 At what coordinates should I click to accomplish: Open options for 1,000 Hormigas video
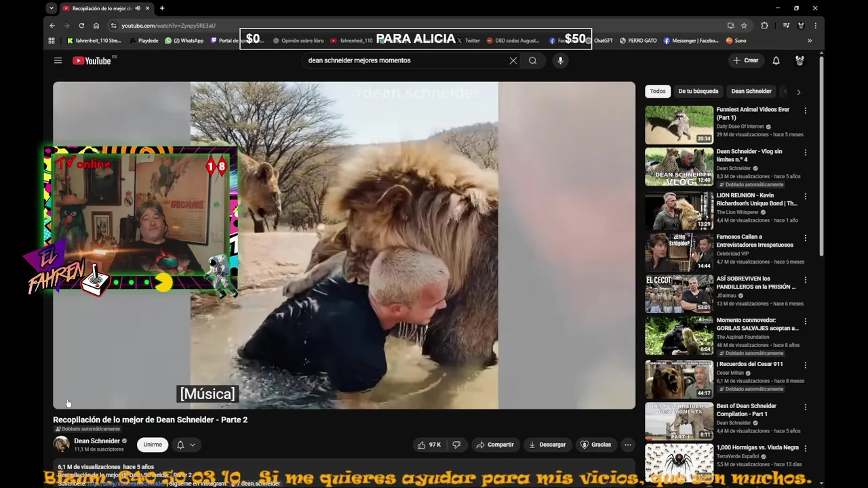tap(805, 449)
